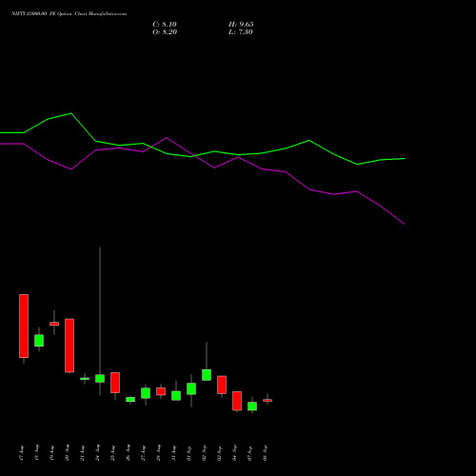Click the "02 Sep" date axis label
476x476 pixels.
(205, 452)
